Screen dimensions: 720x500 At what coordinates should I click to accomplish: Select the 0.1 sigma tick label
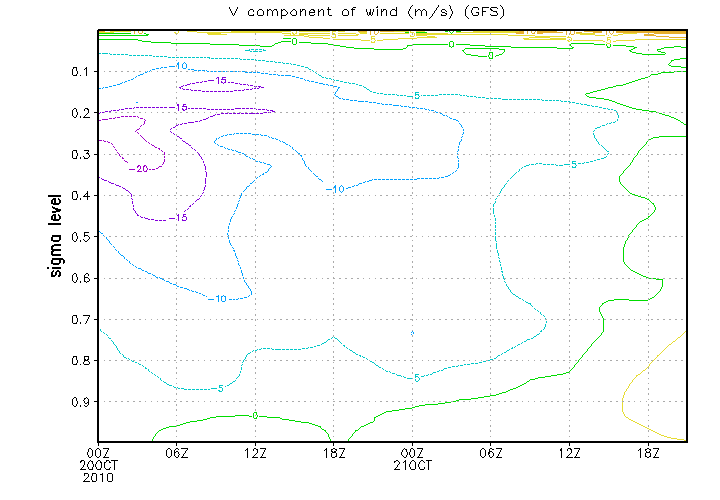tap(81, 72)
